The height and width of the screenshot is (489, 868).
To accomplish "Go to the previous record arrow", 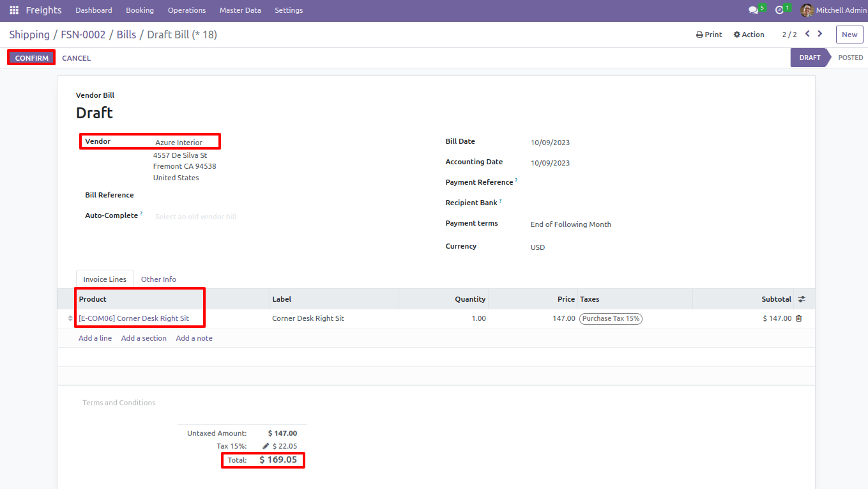I will pyautogui.click(x=807, y=34).
